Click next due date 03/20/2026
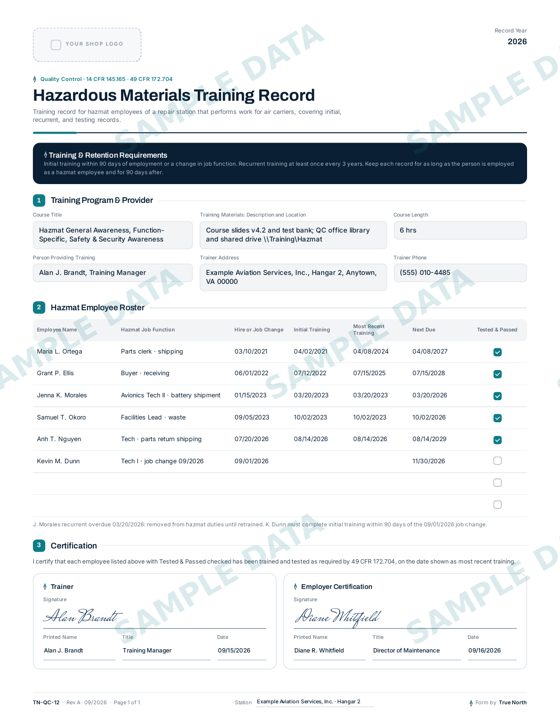 pyautogui.click(x=430, y=395)
